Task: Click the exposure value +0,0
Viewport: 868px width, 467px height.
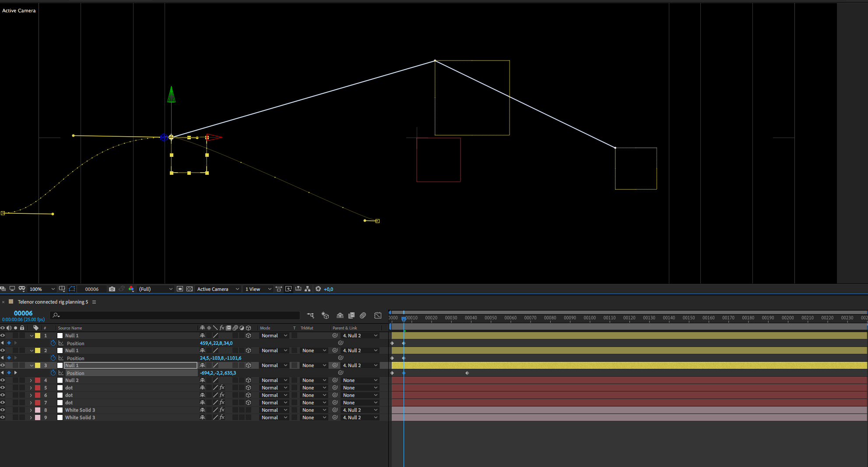Action: coord(328,289)
